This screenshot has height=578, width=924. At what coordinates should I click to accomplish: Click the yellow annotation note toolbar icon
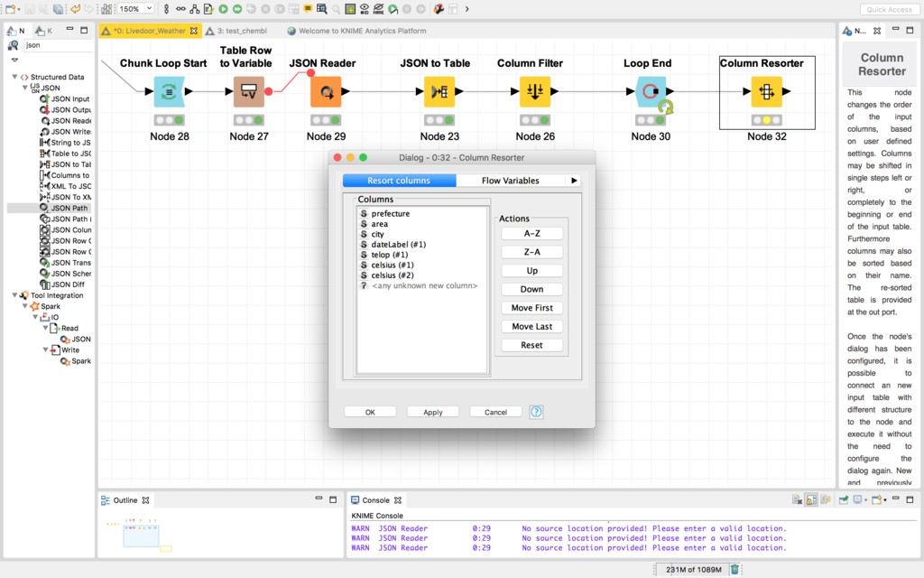308,9
